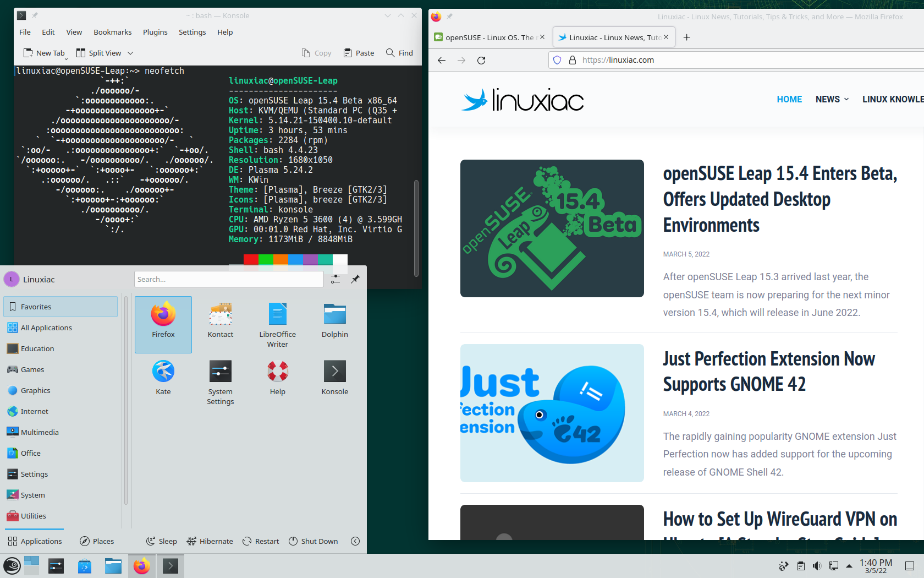Switch to the Places tab in the launcher
The height and width of the screenshot is (578, 924).
point(97,541)
